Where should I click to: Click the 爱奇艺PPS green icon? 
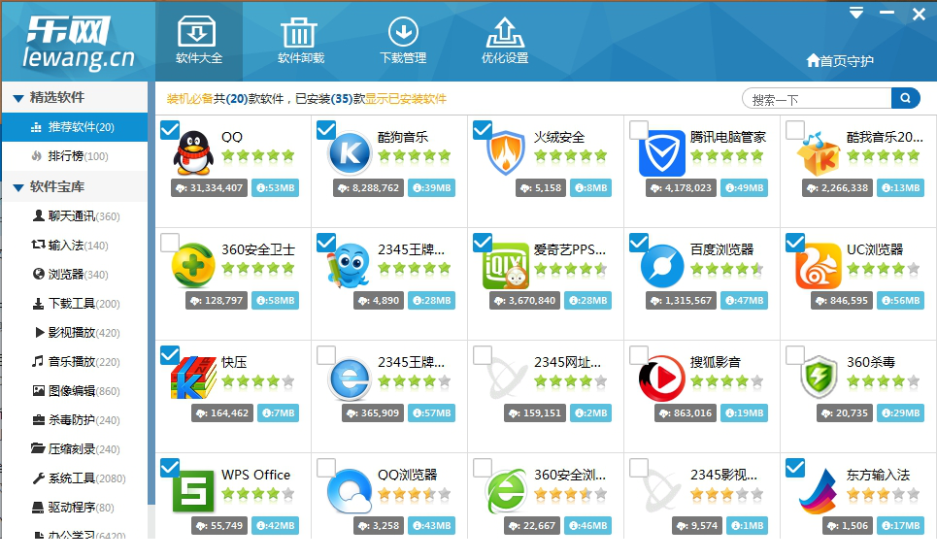[x=506, y=266]
